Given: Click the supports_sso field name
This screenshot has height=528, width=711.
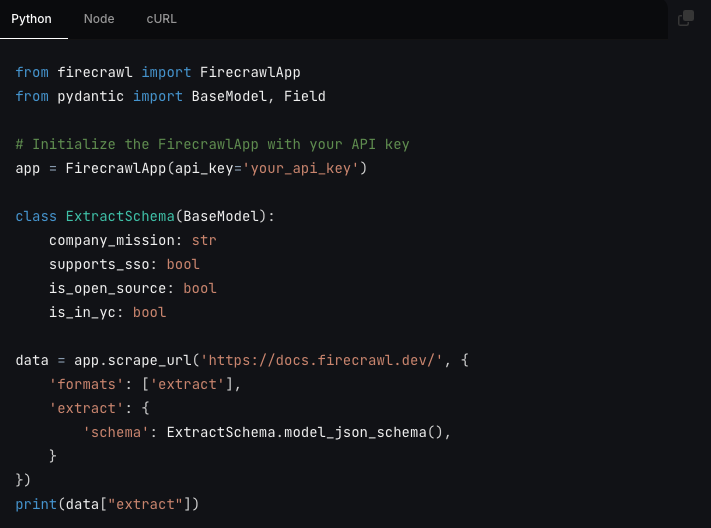Looking at the screenshot, I should 100,264.
